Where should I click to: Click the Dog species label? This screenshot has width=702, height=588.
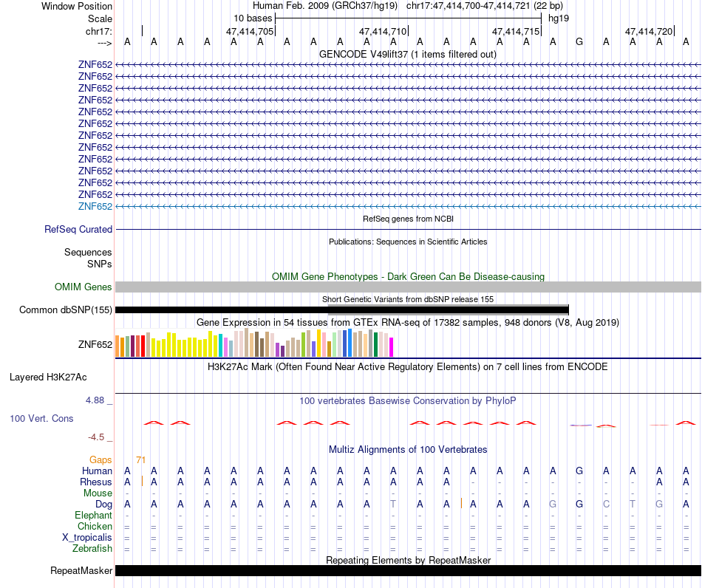[x=103, y=505]
